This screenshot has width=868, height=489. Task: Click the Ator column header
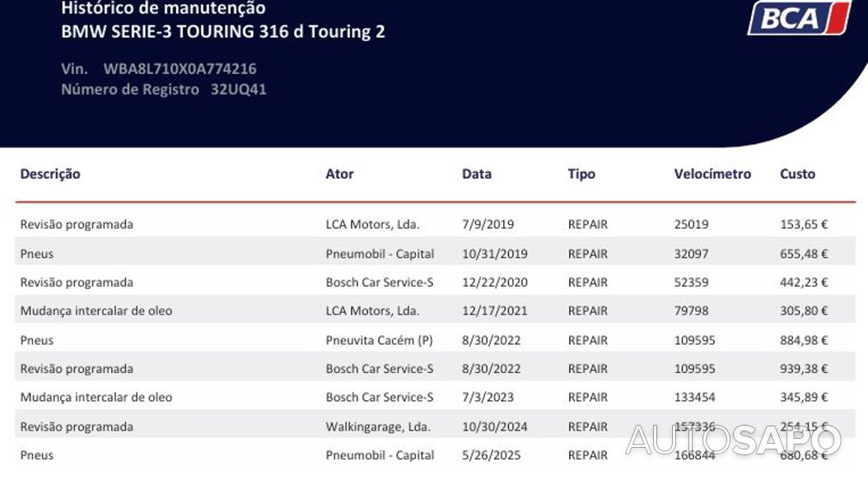339,174
